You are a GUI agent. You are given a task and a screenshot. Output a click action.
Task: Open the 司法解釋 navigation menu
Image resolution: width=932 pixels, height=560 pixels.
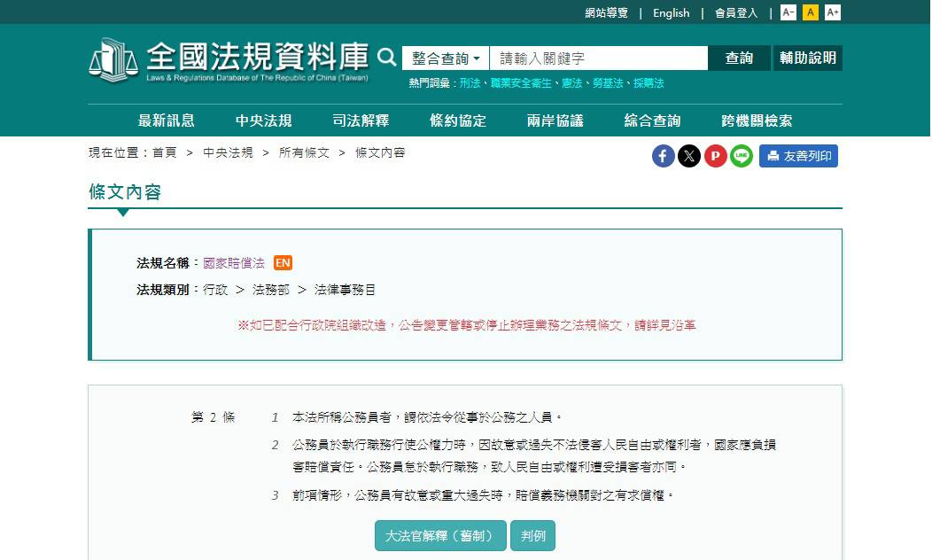point(361,121)
